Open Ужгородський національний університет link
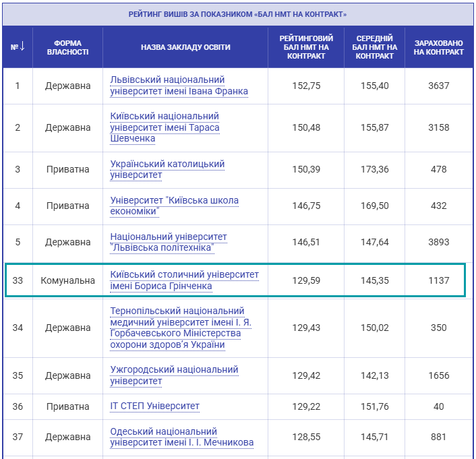Viewport: 476px width, 459px height. [174, 375]
